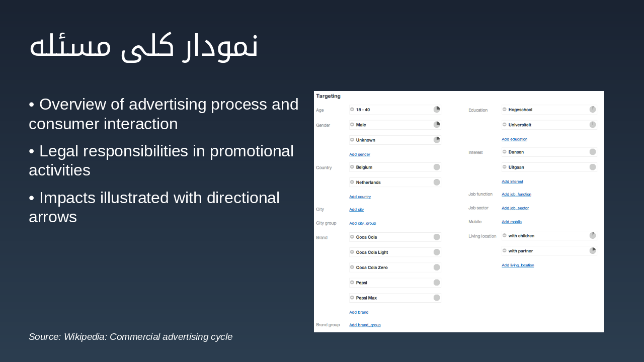
Task: Remove the with partner living location
Action: point(505,251)
